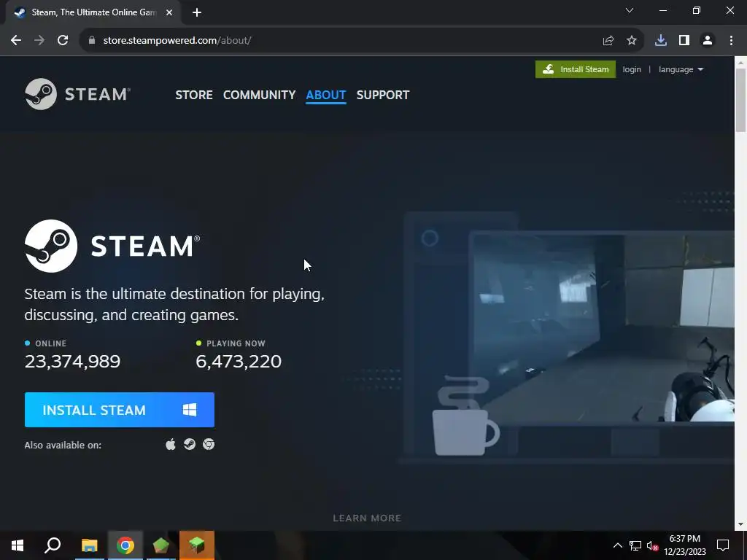Click the green Install Steam header button
Image resolution: width=747 pixels, height=560 pixels.
[x=576, y=69]
